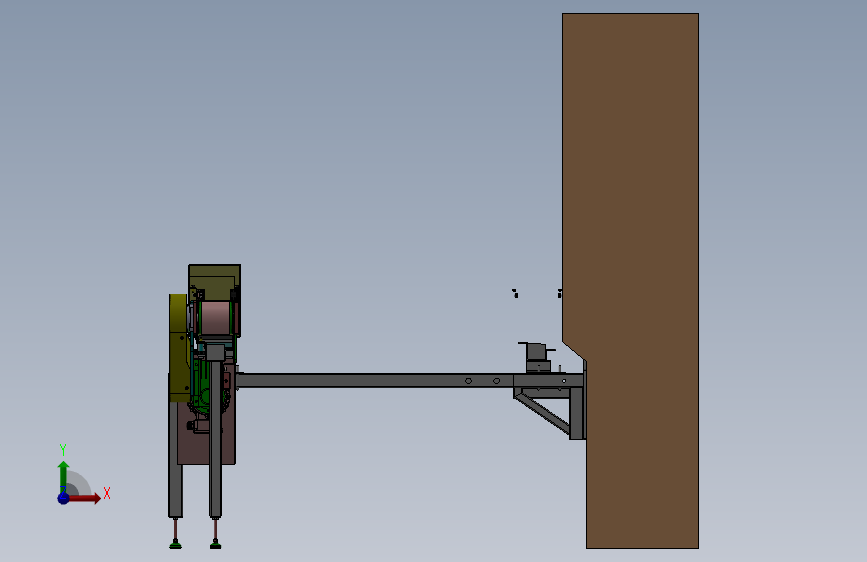
Task: Select the left green leveling foot
Action: click(175, 545)
